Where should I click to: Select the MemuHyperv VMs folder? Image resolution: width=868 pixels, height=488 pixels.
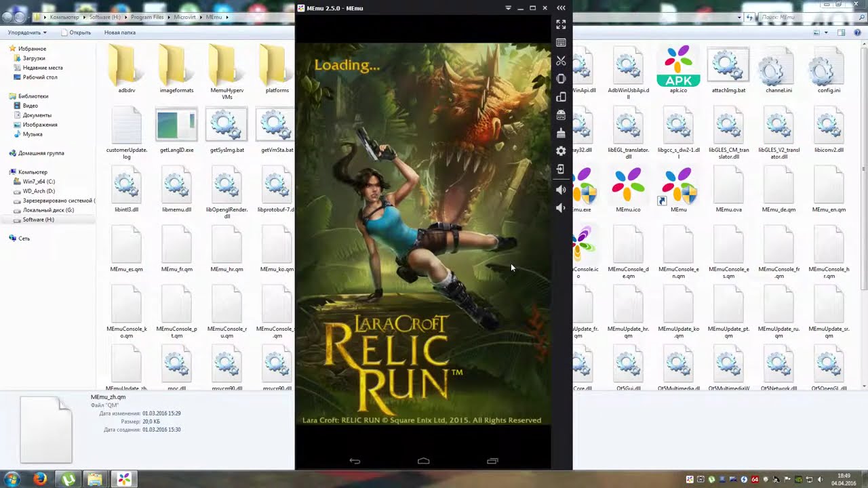226,73
